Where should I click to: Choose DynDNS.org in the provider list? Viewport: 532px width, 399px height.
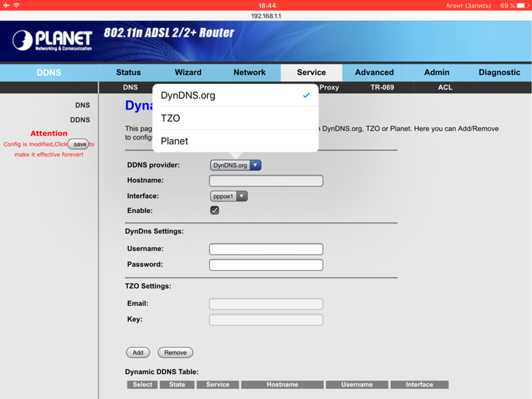[x=235, y=95]
